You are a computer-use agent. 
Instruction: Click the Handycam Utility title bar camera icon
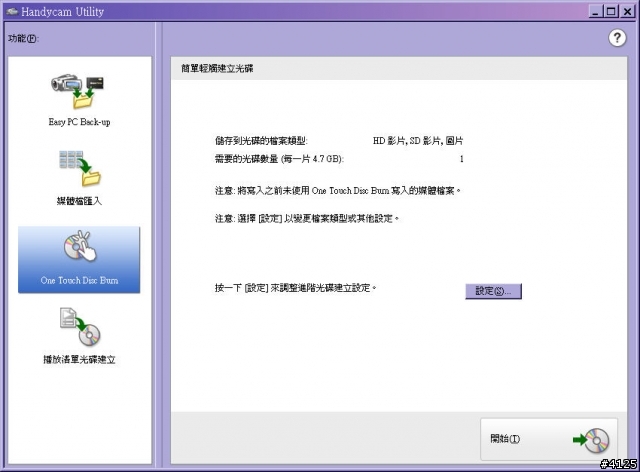pos(12,11)
